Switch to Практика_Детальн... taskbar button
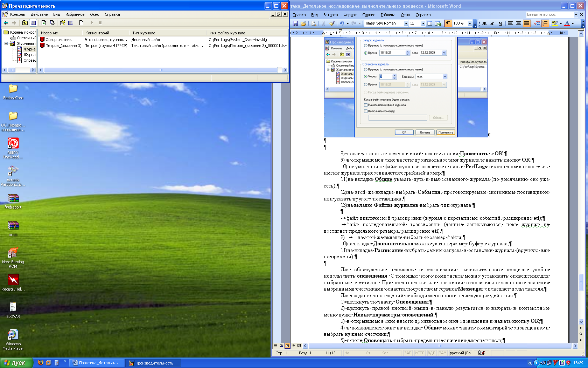 [96, 363]
